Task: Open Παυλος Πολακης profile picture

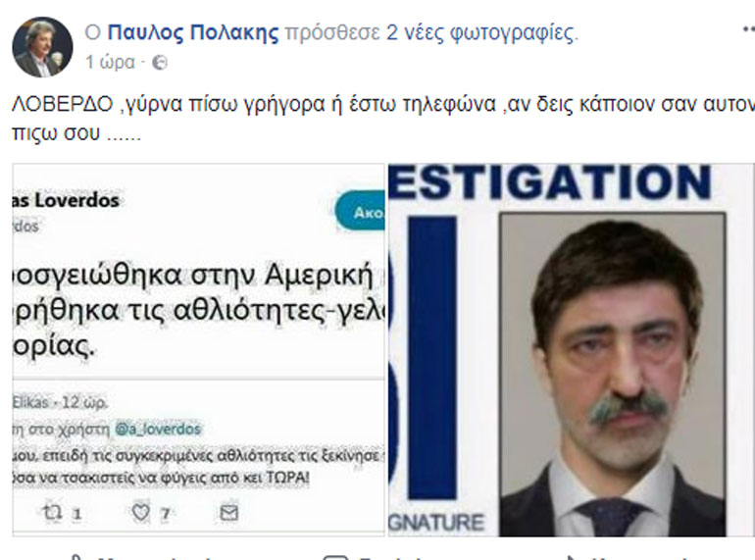Action: (42, 47)
